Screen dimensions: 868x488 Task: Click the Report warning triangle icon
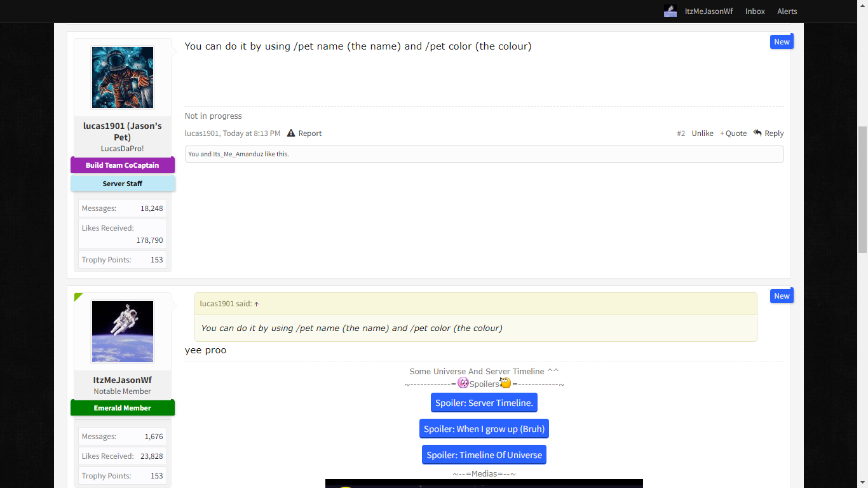coord(291,133)
